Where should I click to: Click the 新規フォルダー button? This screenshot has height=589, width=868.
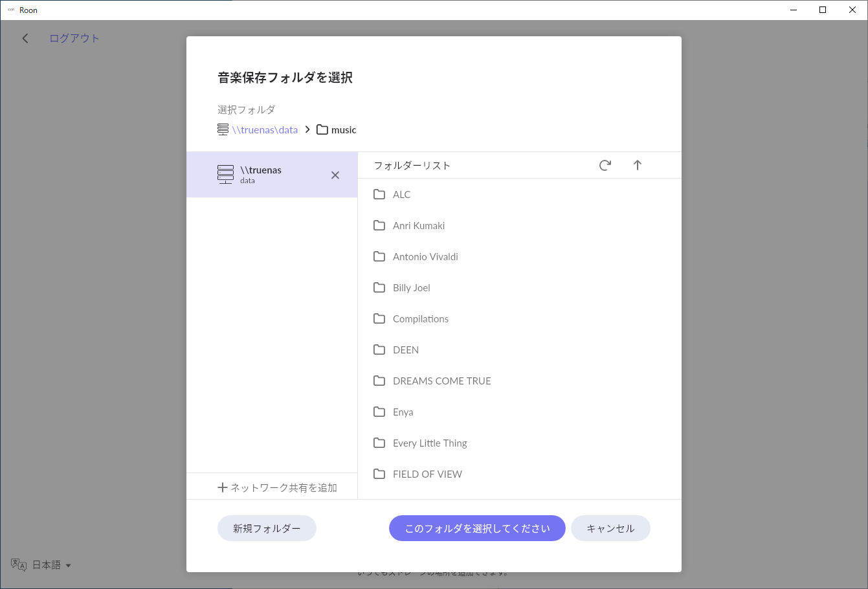click(267, 528)
